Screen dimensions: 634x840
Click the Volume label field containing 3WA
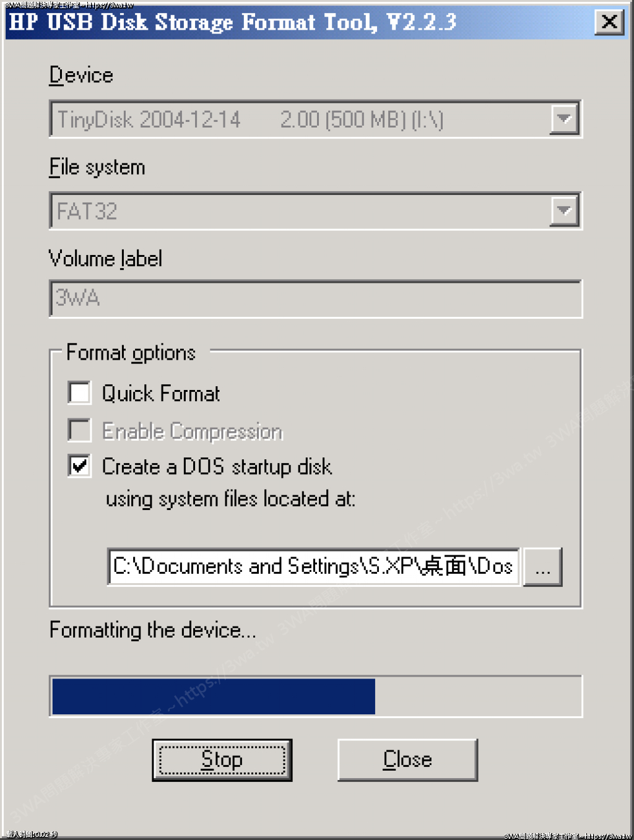click(x=315, y=299)
